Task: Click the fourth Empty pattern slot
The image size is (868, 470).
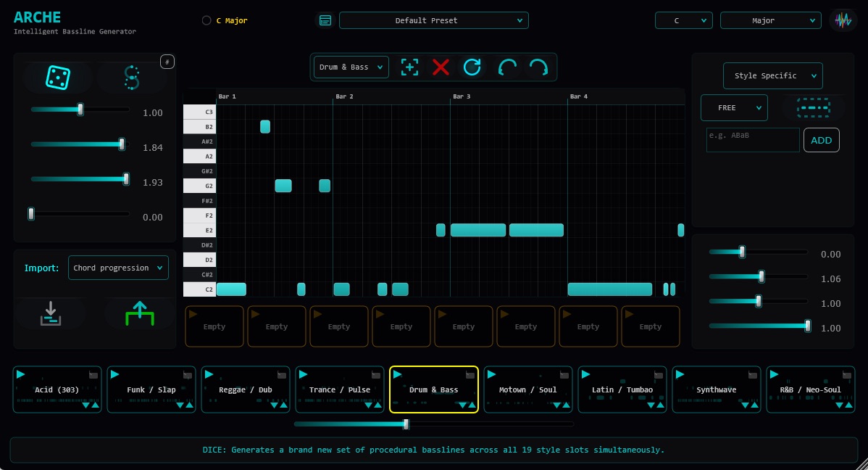Action: [x=401, y=326]
